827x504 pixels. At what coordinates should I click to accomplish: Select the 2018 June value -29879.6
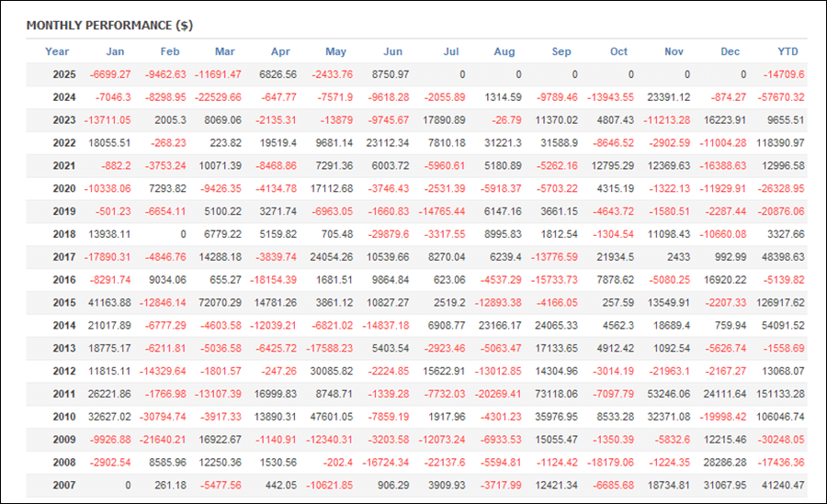(x=388, y=234)
